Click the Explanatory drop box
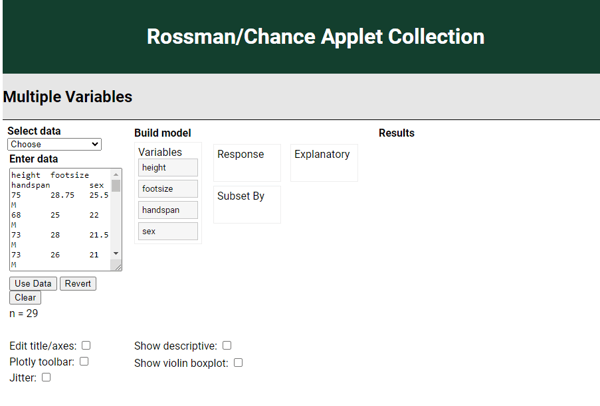The width and height of the screenshot is (600, 406). tap(324, 163)
